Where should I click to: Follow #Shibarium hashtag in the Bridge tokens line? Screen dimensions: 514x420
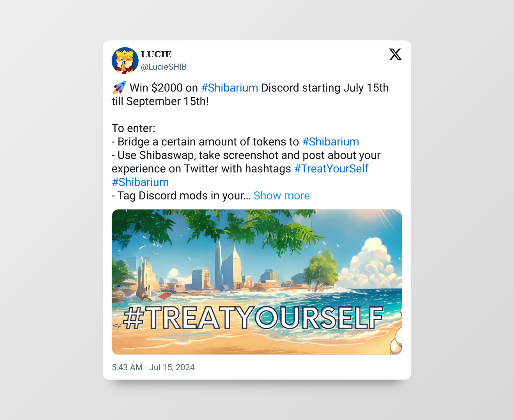pyautogui.click(x=331, y=141)
